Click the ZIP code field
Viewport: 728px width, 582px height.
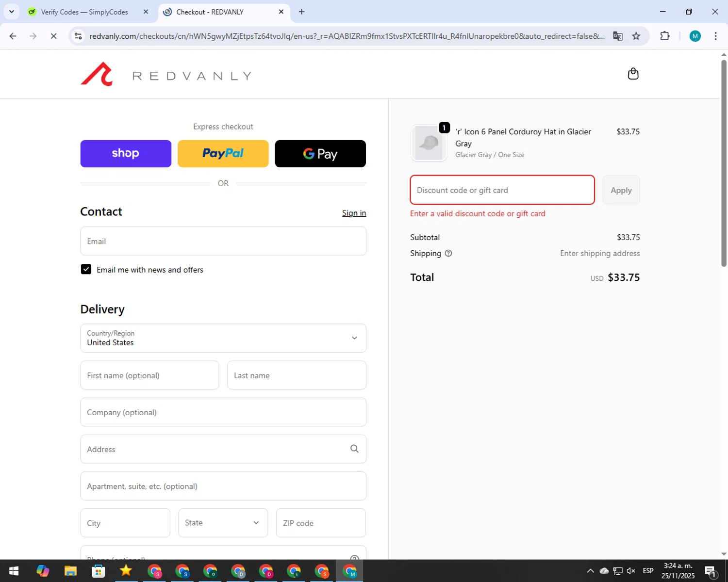tap(321, 523)
